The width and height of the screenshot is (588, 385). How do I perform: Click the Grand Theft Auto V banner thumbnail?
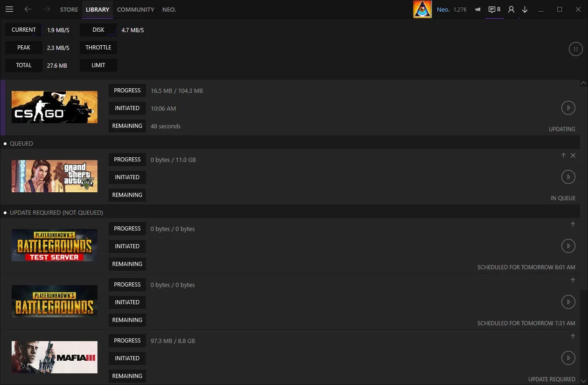54,176
